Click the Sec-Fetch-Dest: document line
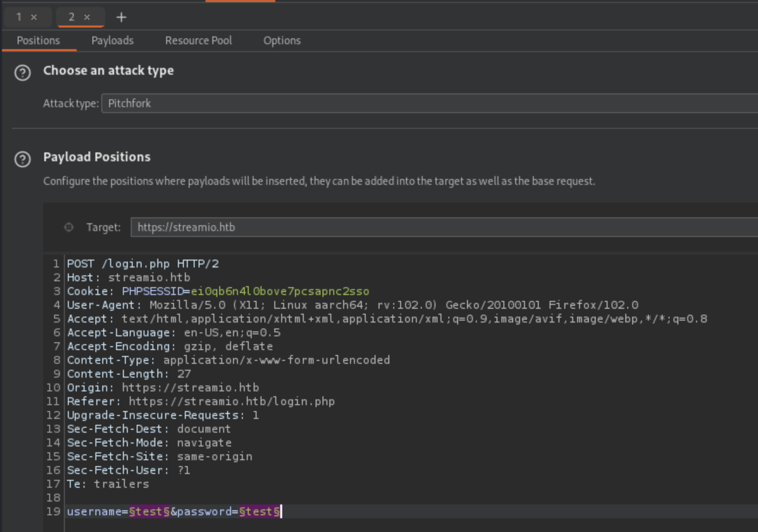Screen dimensions: 758x532 (149, 429)
